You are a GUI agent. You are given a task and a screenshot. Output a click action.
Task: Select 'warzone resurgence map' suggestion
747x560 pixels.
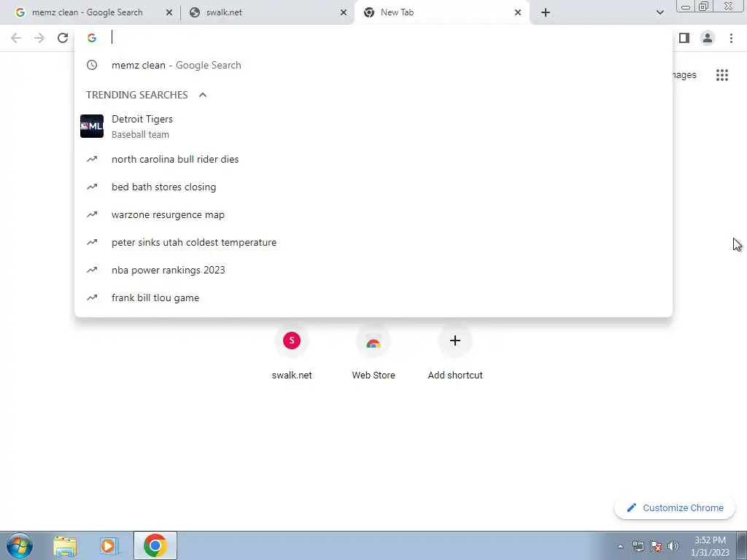pos(373,215)
